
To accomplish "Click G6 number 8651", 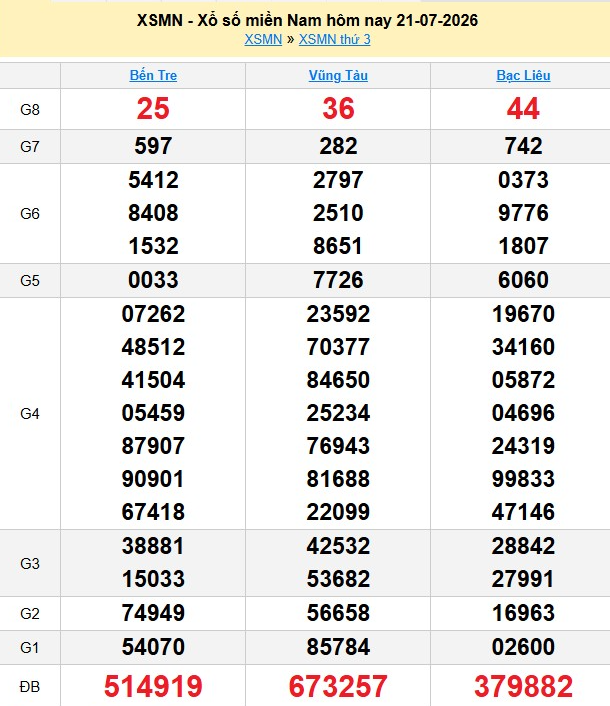I will (338, 246).
